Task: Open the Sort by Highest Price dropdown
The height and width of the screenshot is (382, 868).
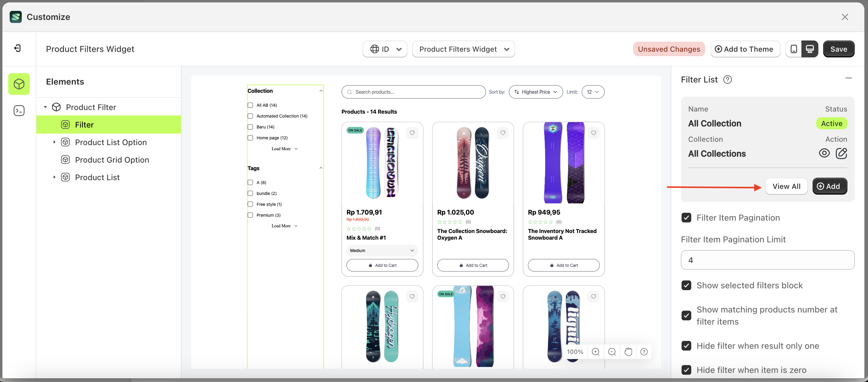Action: 535,92
